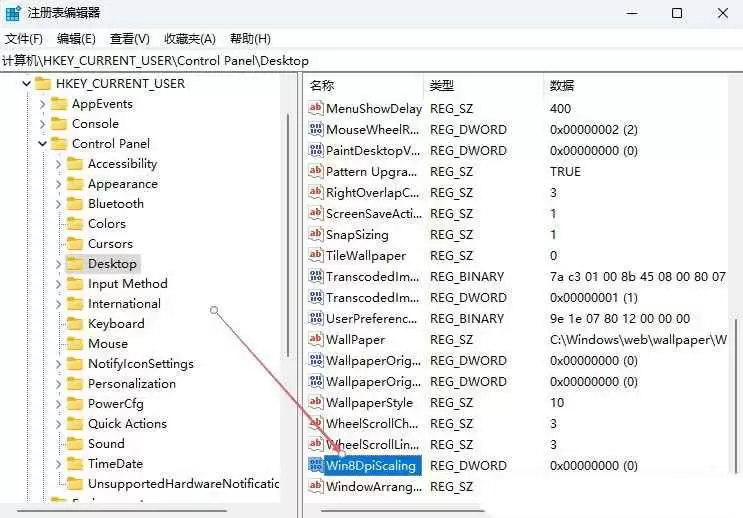Click the string icon of MenuShowDelay

pos(316,108)
